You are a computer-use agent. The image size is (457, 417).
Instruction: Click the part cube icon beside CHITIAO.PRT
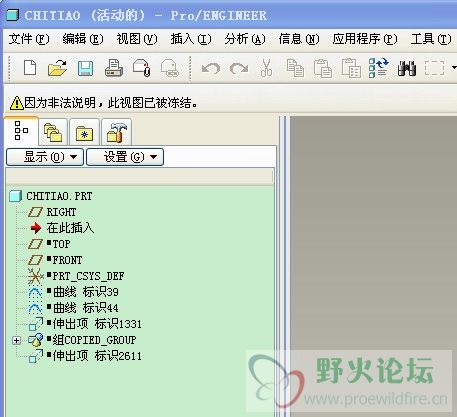click(x=16, y=196)
